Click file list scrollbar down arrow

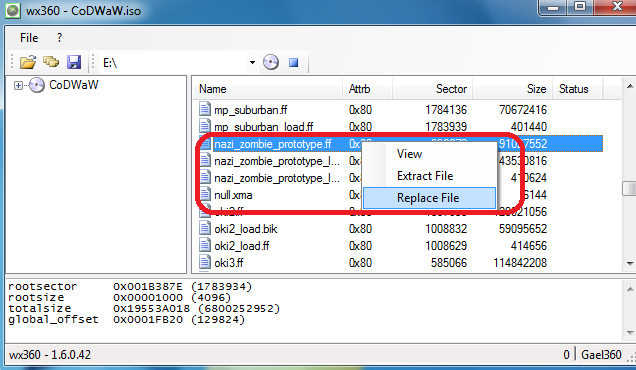[630, 264]
